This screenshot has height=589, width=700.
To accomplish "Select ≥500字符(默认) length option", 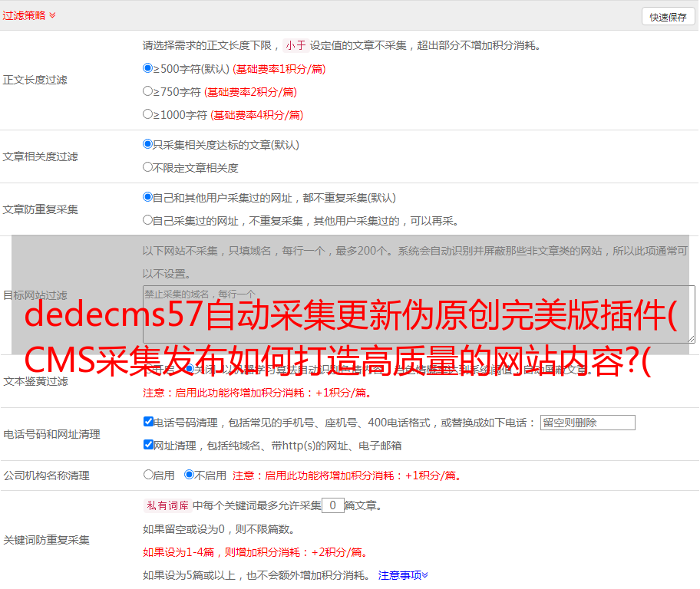I will [147, 67].
